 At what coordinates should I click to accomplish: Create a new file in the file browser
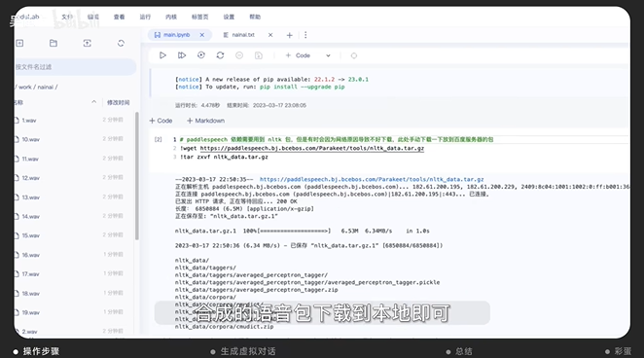[19, 43]
